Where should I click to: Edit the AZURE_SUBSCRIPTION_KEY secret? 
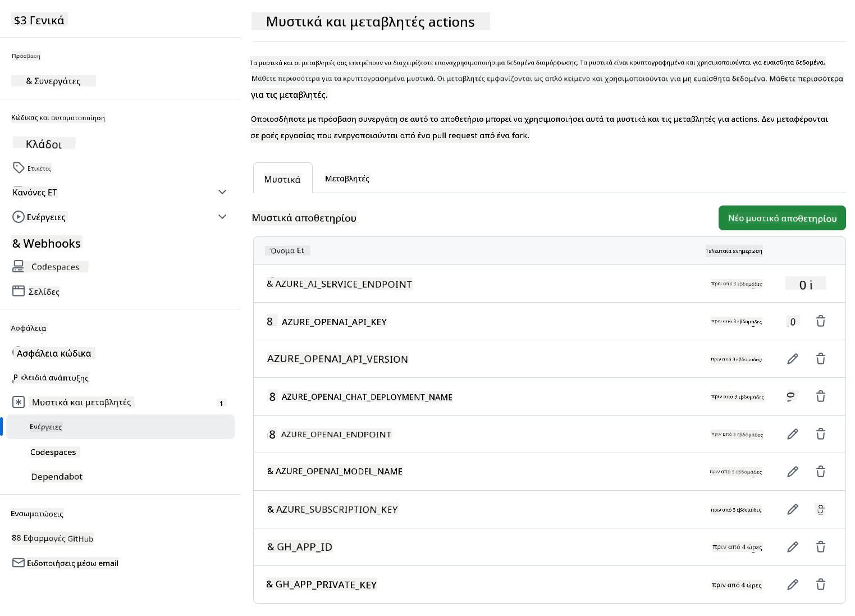click(x=793, y=509)
